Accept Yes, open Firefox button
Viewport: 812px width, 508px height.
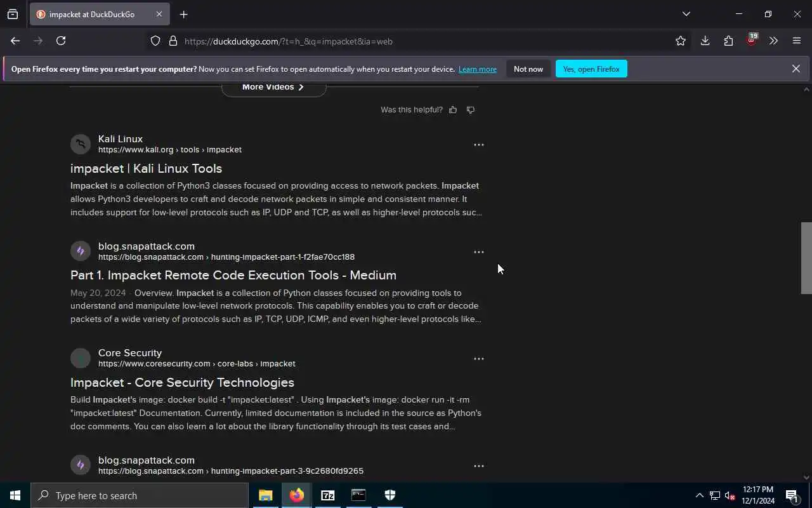pyautogui.click(x=591, y=69)
